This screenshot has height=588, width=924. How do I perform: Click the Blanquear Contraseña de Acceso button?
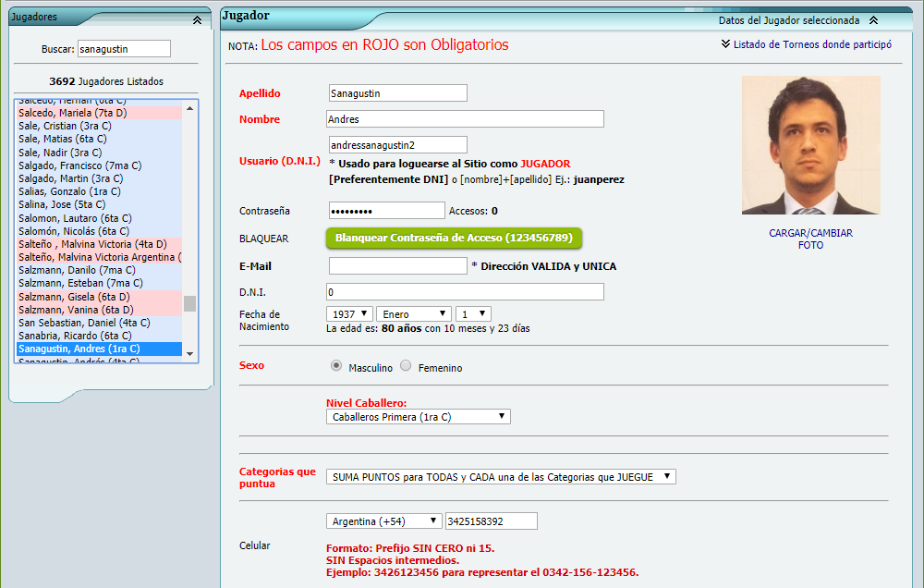point(454,238)
